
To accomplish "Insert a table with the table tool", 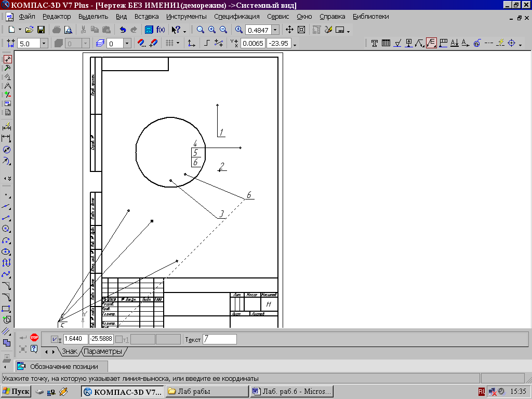I will [386, 44].
